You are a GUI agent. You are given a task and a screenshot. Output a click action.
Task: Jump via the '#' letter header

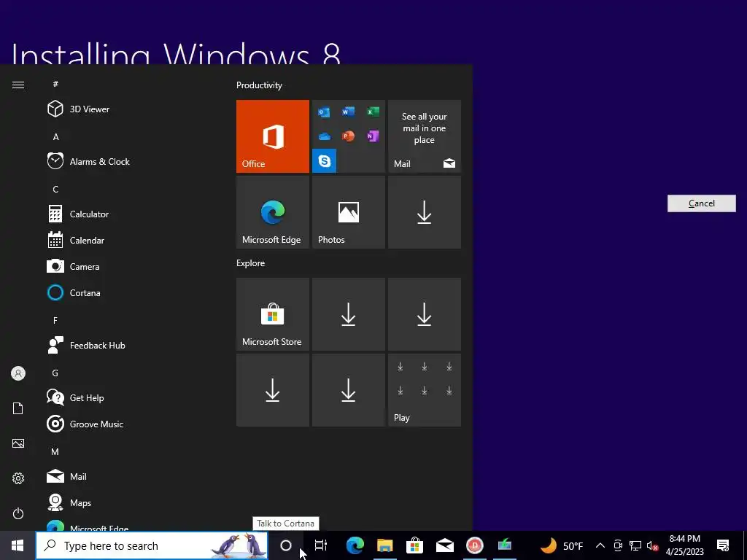click(x=55, y=84)
